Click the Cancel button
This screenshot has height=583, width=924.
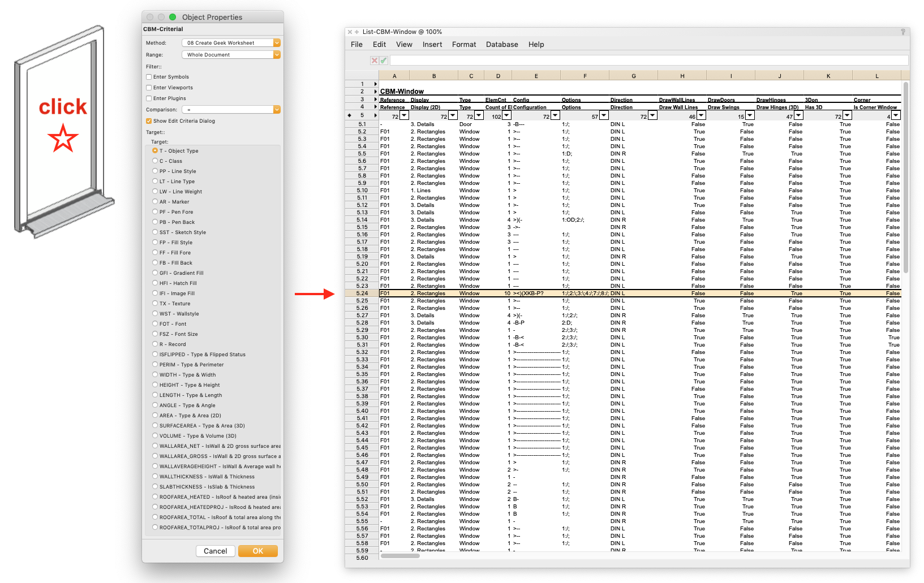coord(215,551)
